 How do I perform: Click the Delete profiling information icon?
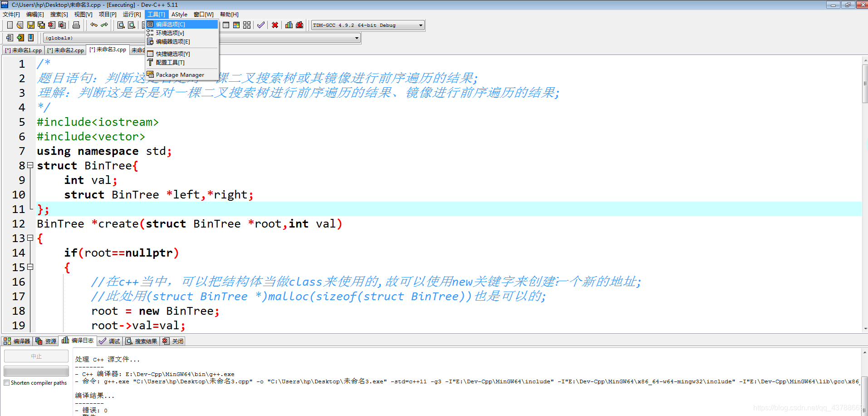click(x=299, y=25)
